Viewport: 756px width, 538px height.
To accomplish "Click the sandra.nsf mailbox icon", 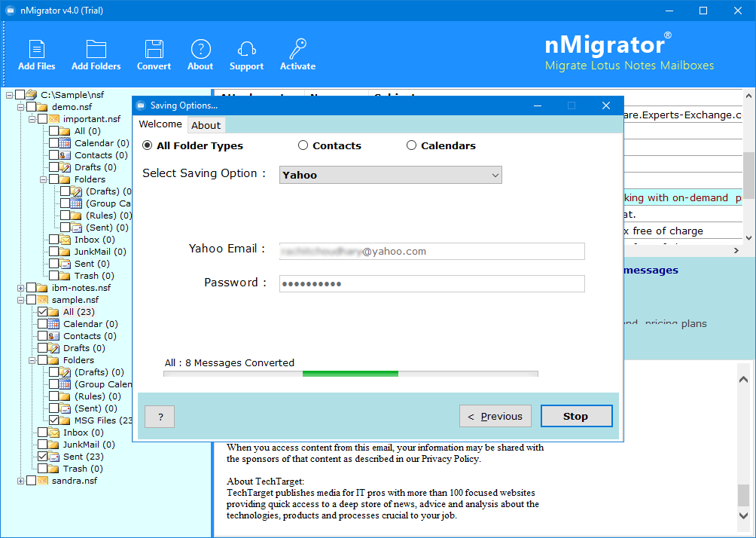I will 43,481.
